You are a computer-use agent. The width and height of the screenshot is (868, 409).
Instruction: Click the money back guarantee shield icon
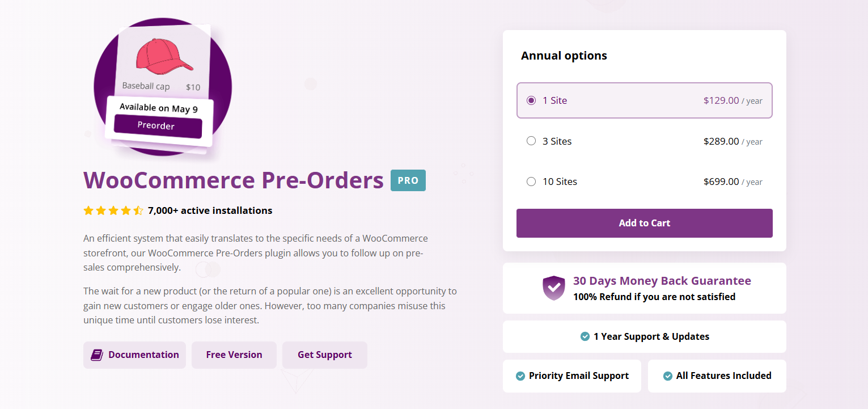(x=553, y=288)
